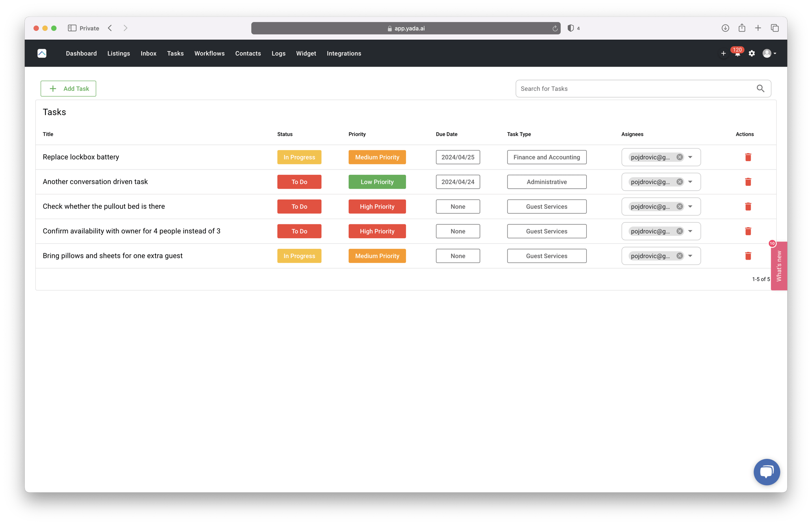Open the Confirm availability with owner task title

point(132,231)
